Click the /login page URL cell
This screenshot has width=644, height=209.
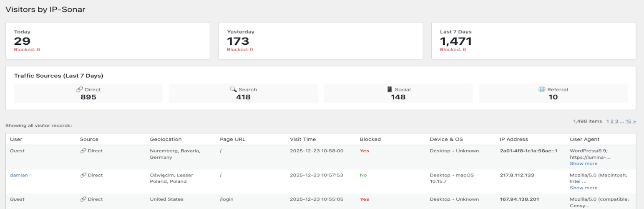tap(226, 199)
